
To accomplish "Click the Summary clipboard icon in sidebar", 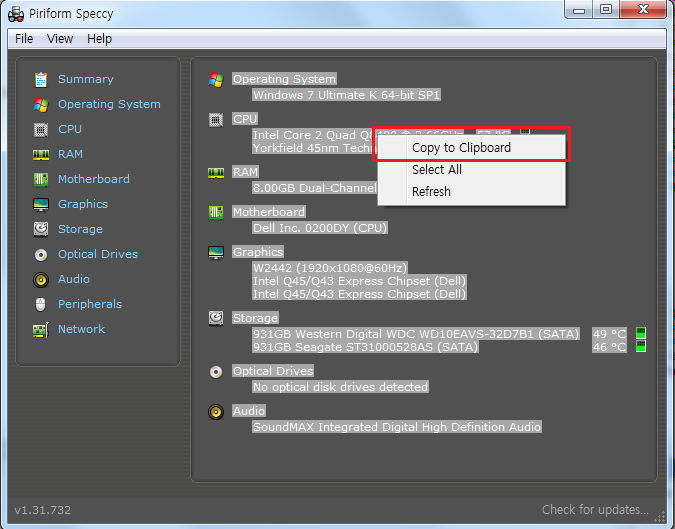I will [41, 80].
